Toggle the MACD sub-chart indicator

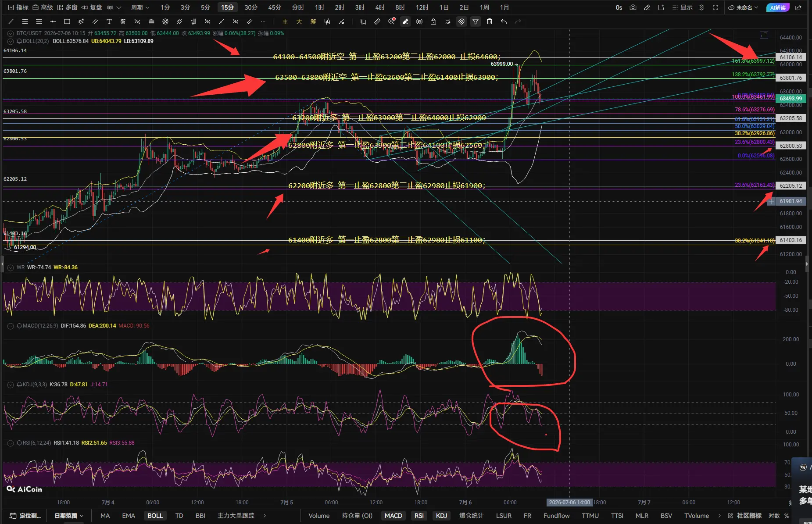(x=393, y=516)
